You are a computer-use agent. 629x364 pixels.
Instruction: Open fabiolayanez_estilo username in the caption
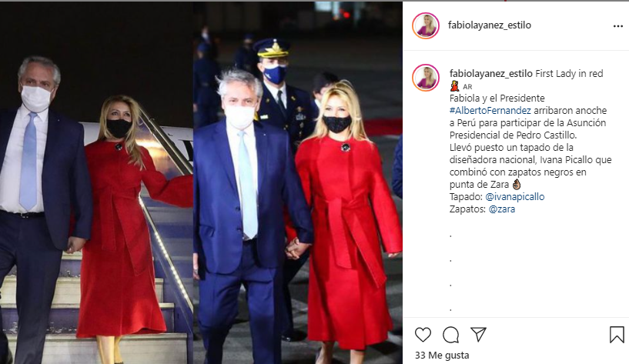point(491,74)
